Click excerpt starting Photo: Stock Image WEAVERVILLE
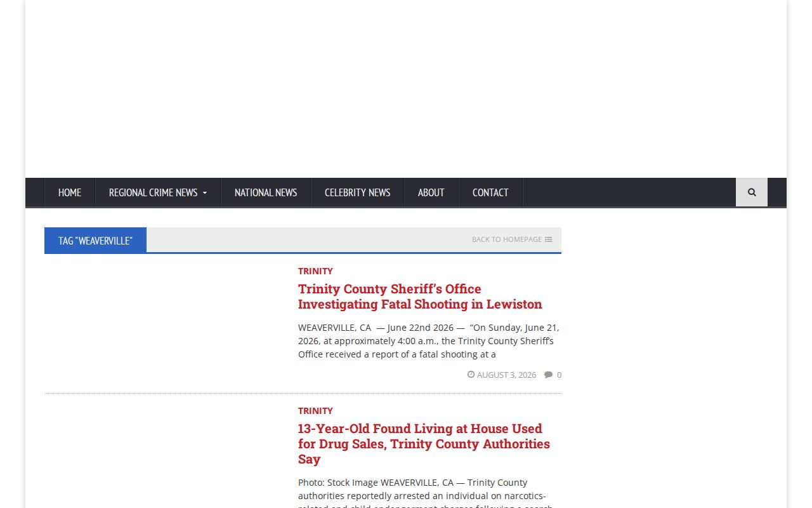Image resolution: width=812 pixels, height=508 pixels. point(425,492)
